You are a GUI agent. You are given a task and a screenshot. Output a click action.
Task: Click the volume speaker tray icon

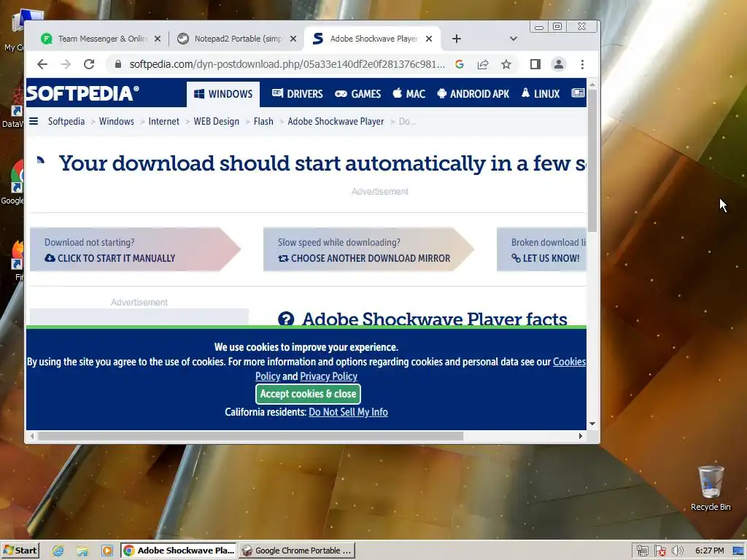[677, 551]
